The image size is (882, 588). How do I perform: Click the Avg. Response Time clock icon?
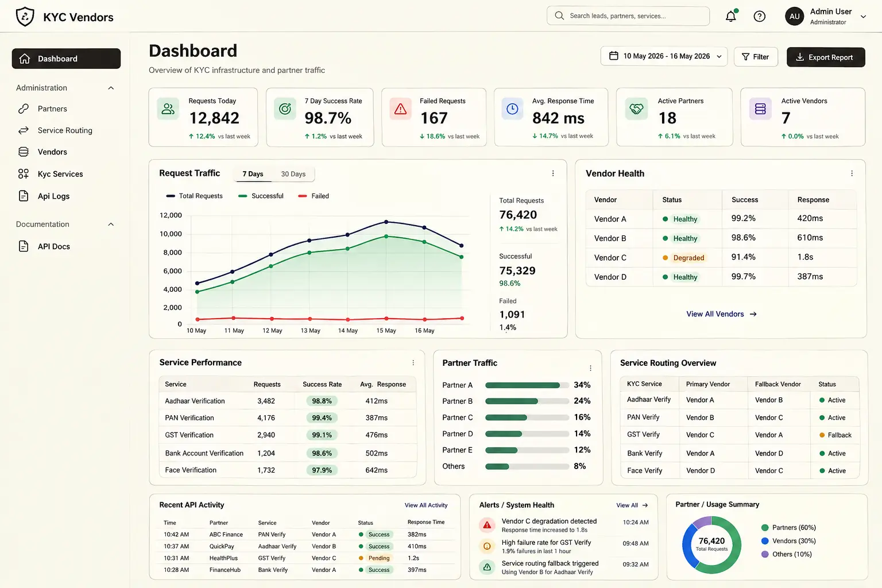pos(513,109)
